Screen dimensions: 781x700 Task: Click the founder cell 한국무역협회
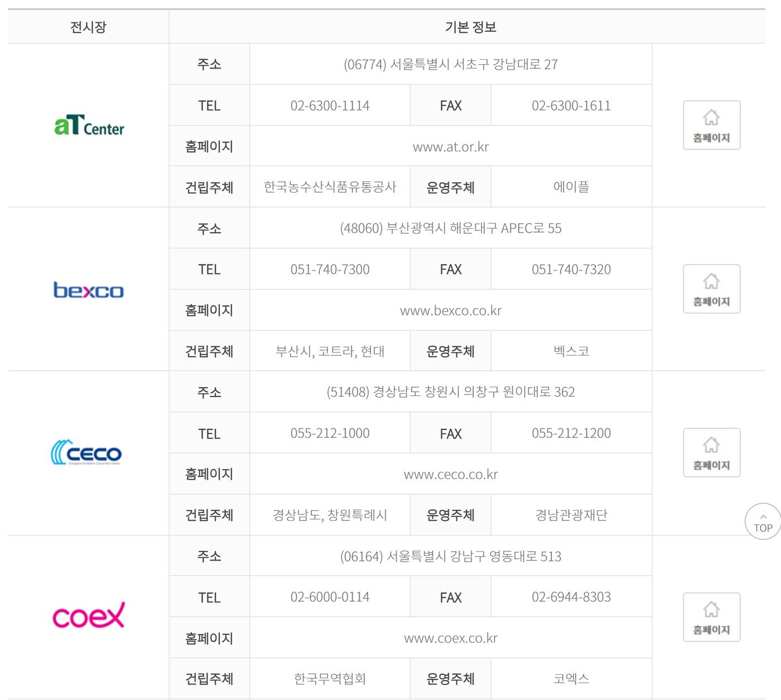point(330,679)
